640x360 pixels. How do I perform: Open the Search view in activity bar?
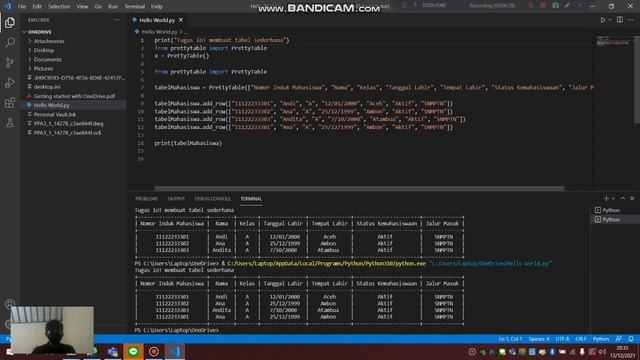10,42
